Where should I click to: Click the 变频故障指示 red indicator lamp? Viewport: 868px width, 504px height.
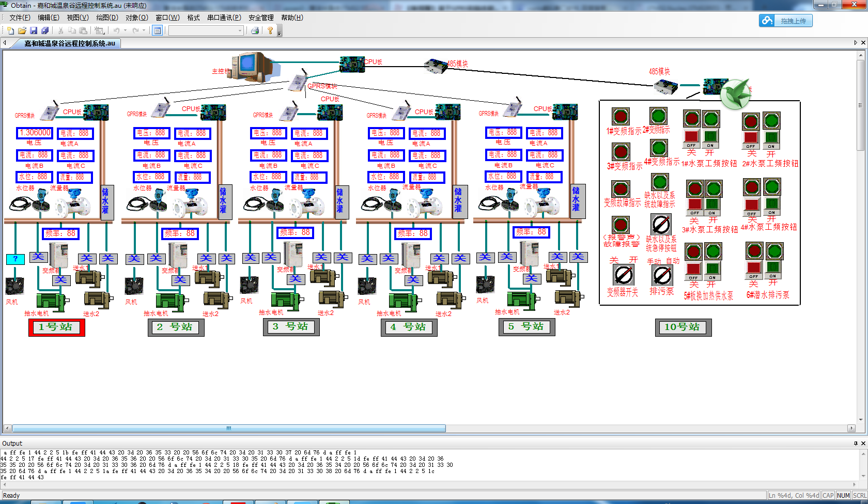[x=621, y=189]
